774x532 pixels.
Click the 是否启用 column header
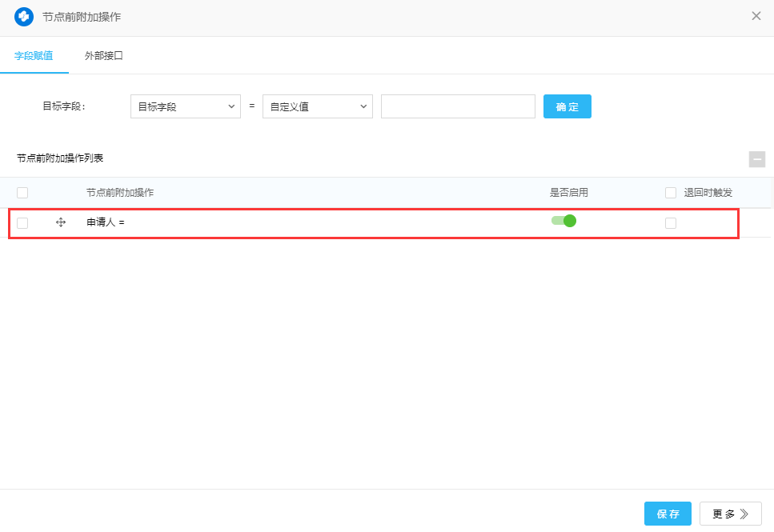pyautogui.click(x=568, y=193)
